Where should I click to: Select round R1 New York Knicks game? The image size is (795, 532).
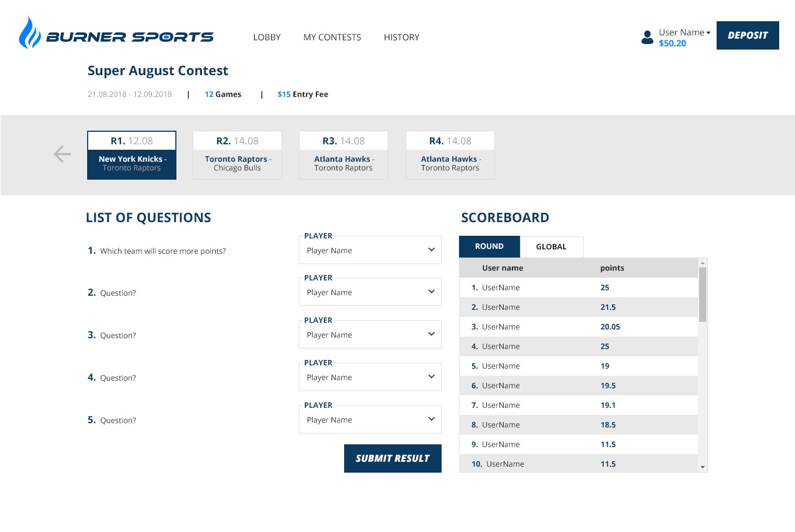point(132,155)
